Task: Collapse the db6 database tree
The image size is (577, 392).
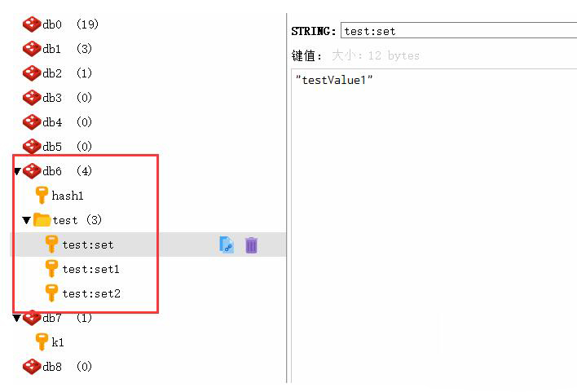Action: (17, 172)
